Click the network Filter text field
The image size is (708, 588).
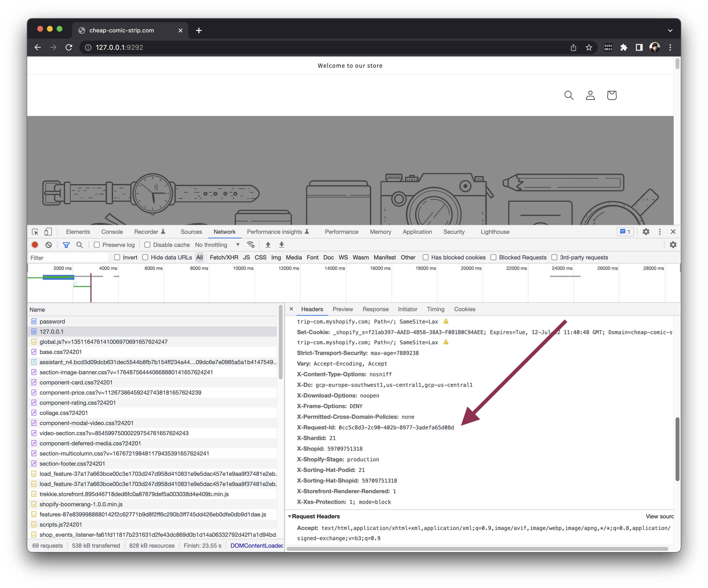(68, 258)
